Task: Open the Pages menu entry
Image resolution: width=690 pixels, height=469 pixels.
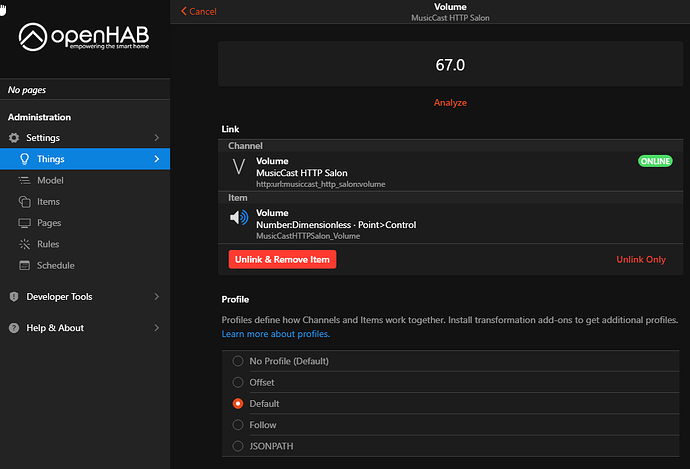Action: [x=85, y=223]
